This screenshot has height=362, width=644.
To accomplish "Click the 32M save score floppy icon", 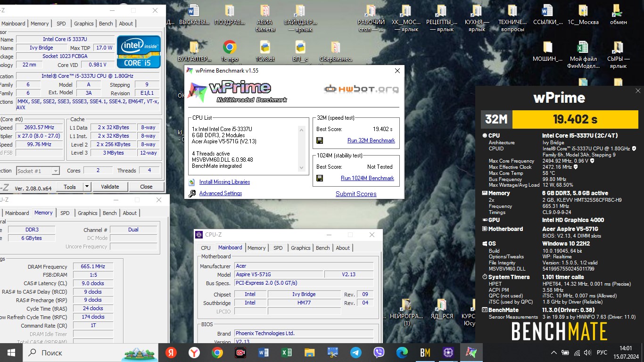I will [x=320, y=140].
